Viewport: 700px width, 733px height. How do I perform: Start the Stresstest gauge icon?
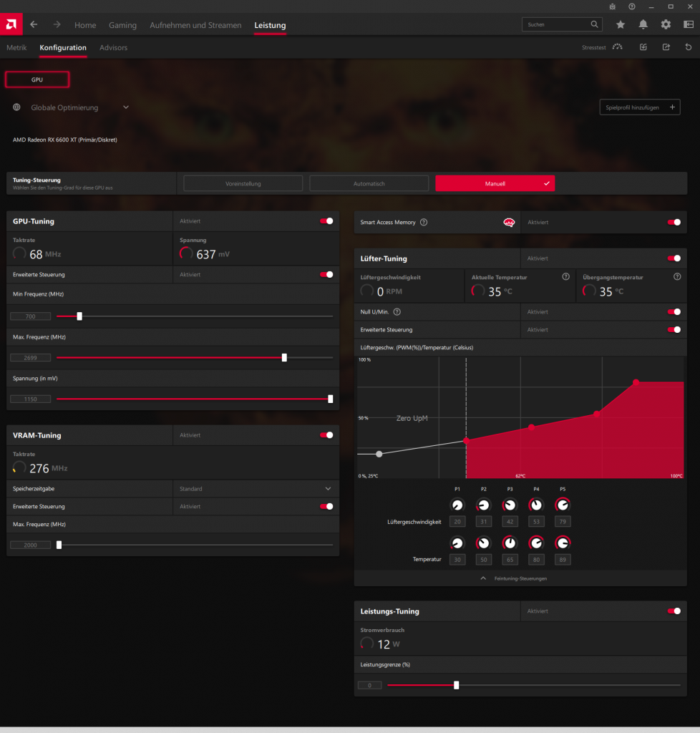(617, 47)
